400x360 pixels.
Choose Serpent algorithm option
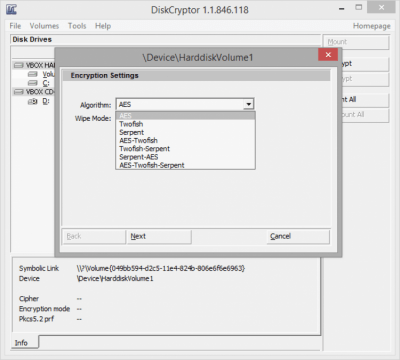(185, 132)
